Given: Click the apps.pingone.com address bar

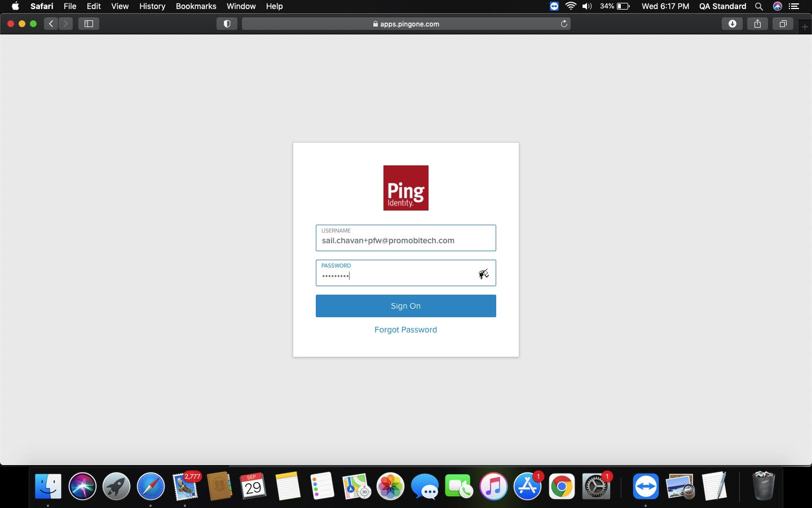Looking at the screenshot, I should point(406,24).
